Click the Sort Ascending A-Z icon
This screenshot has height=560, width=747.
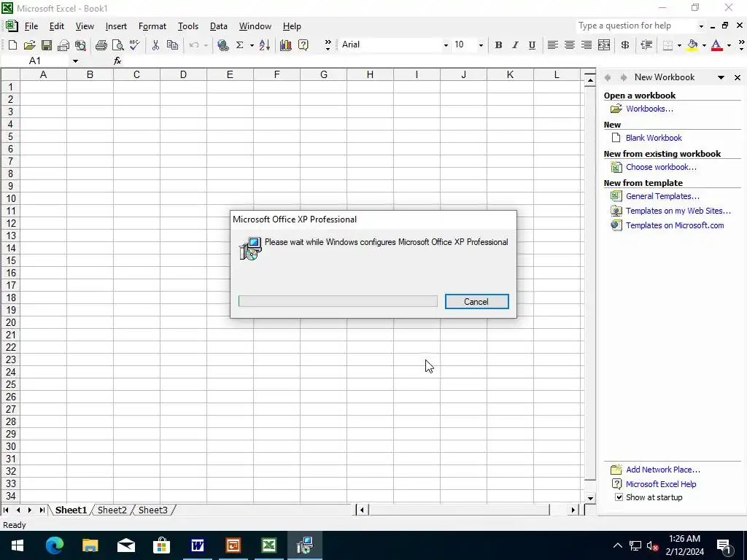coord(265,45)
